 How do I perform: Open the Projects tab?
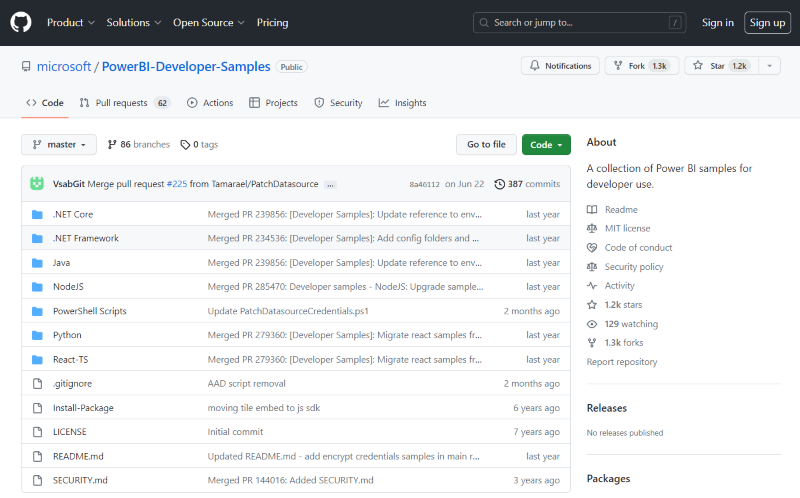[273, 103]
